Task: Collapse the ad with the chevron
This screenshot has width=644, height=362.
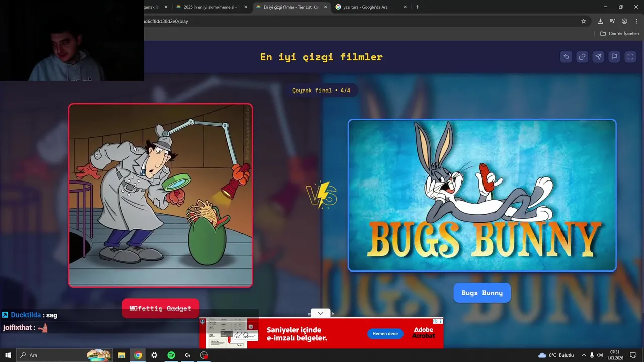Action: pos(320,313)
